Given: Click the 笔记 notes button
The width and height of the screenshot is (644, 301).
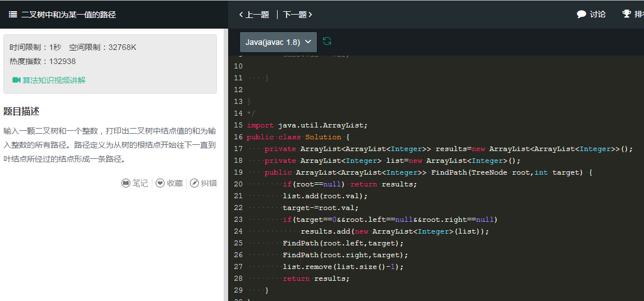Looking at the screenshot, I should [135, 183].
